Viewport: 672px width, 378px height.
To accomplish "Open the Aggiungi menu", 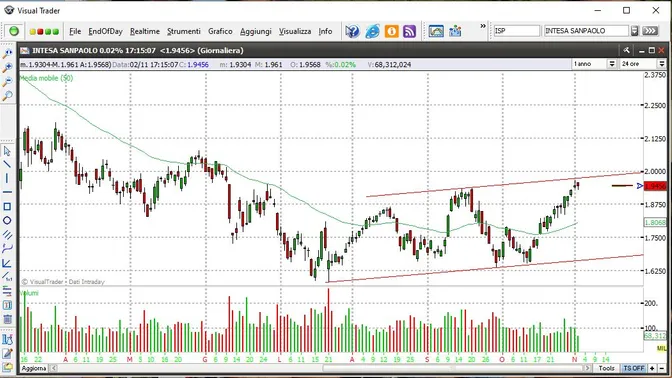I will 256,31.
